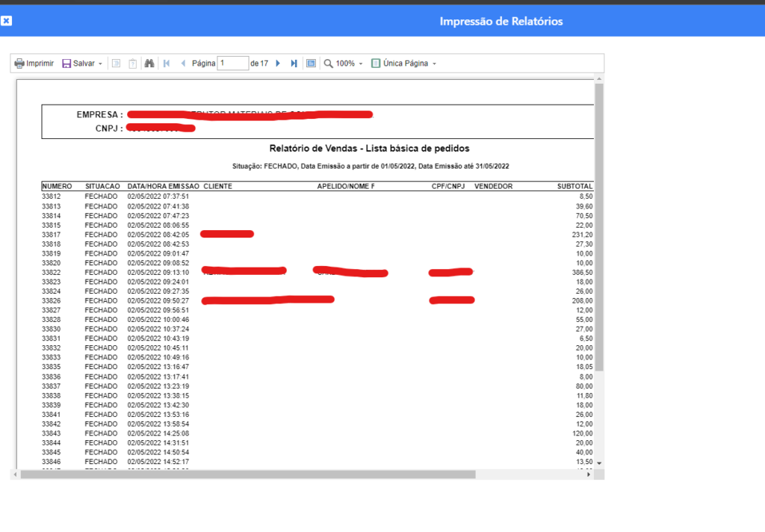The width and height of the screenshot is (765, 532).
Task: Click the Salvar floppy disk icon
Action: (66, 64)
